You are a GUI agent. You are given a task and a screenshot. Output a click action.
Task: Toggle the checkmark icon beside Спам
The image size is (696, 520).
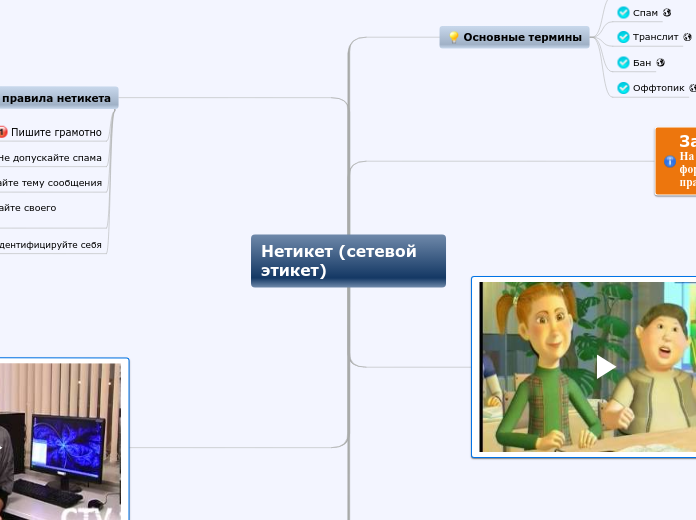pos(623,12)
